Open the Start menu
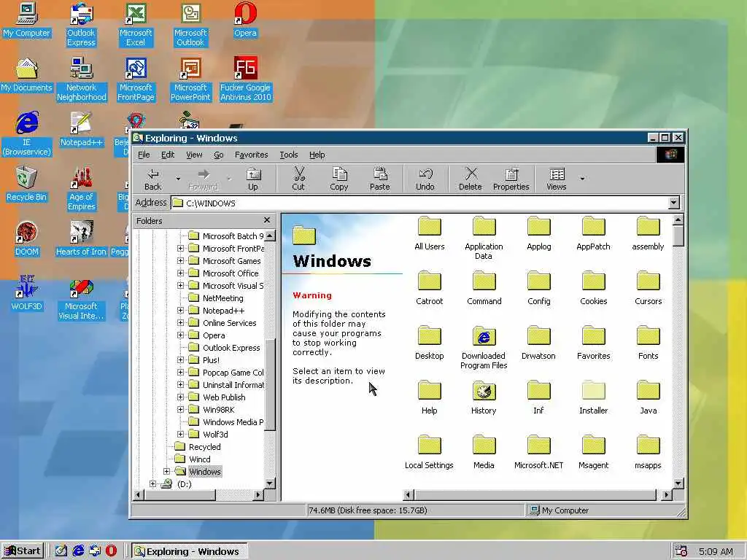747x560 pixels. coord(22,551)
